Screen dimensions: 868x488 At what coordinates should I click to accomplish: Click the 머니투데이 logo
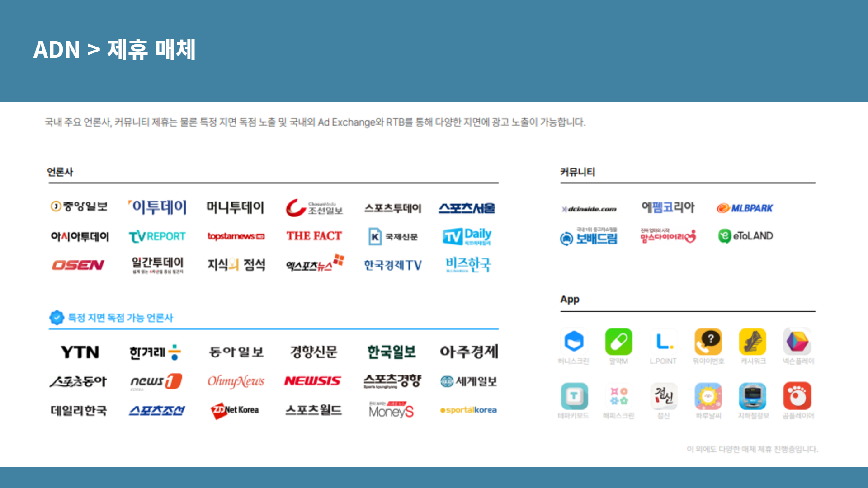coord(235,207)
